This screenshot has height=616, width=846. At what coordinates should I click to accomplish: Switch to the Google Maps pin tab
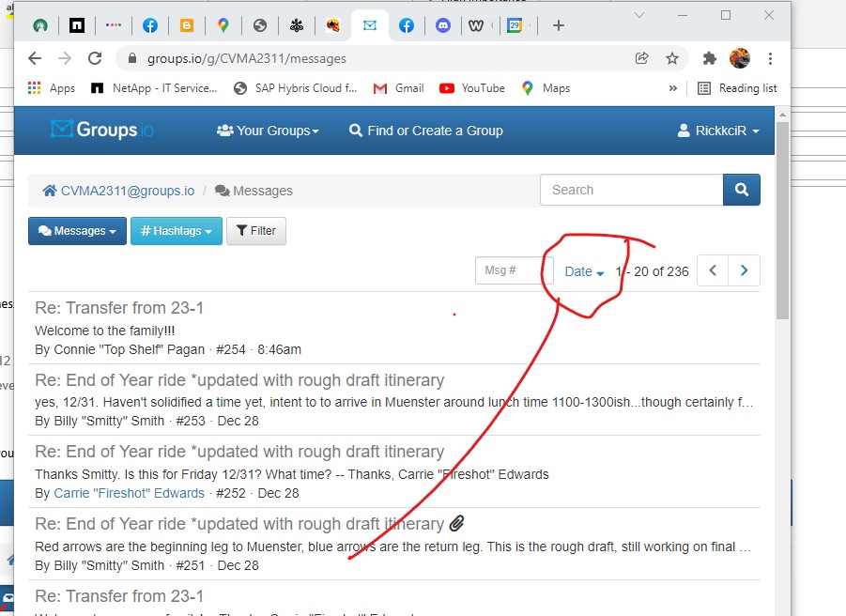point(223,25)
